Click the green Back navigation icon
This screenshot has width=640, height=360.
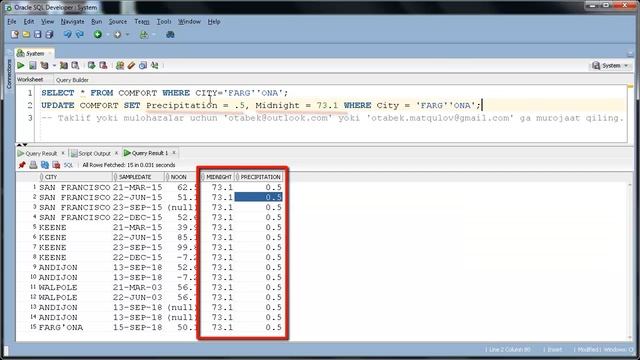click(x=98, y=35)
